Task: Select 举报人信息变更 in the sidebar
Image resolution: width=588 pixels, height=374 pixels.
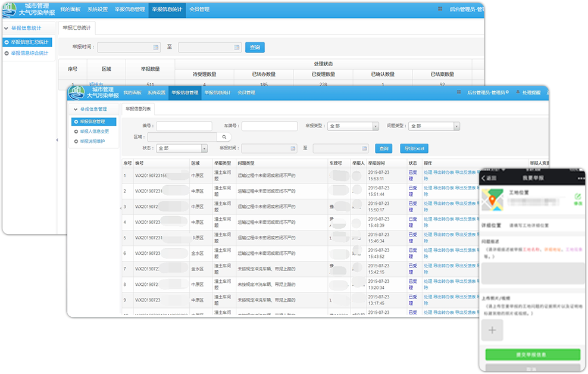Action: point(94,131)
